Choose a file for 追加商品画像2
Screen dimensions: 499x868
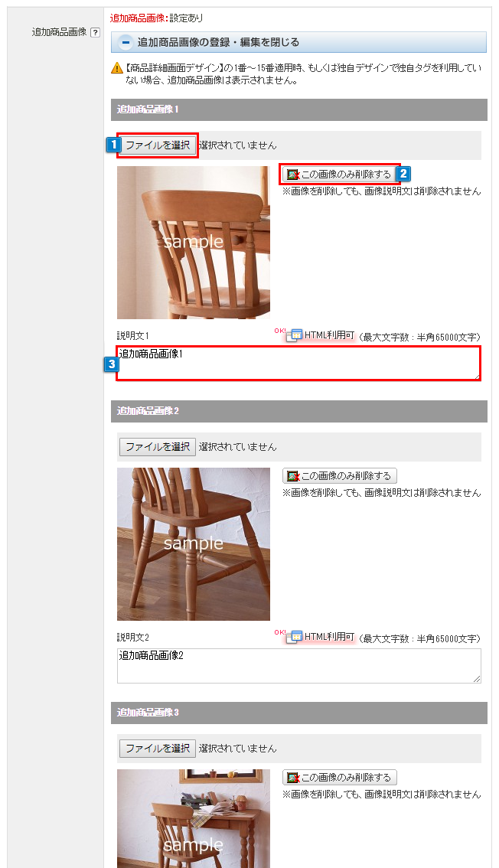(x=158, y=447)
